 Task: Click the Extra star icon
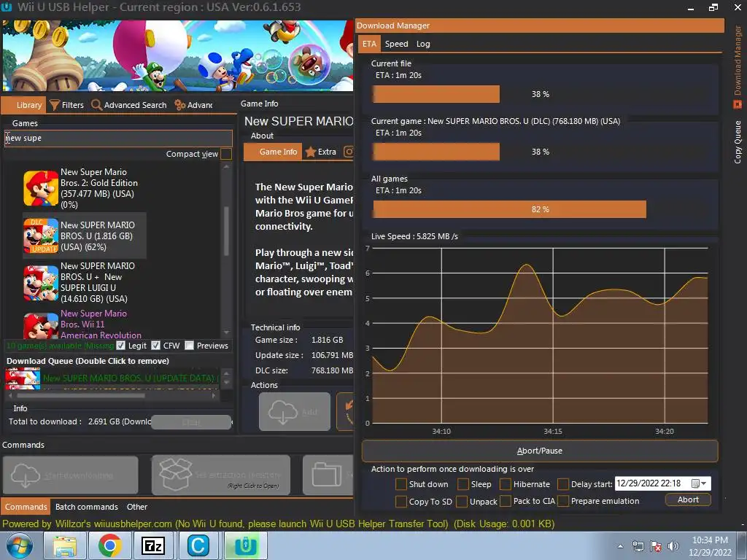coord(311,152)
